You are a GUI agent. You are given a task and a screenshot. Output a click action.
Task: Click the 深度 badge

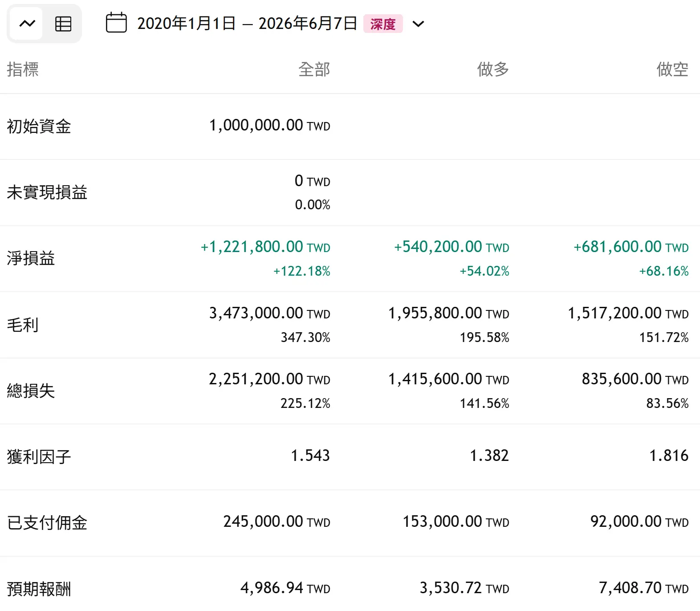(x=383, y=24)
